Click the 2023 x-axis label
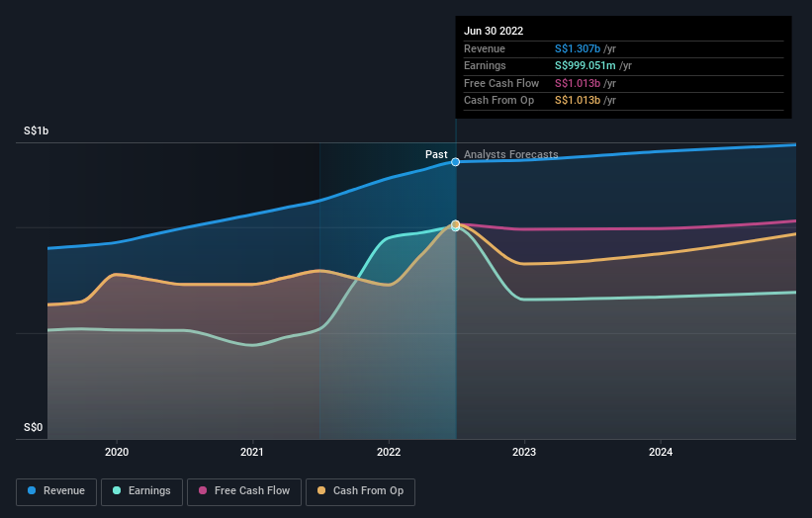This screenshot has height=518, width=812. [524, 452]
